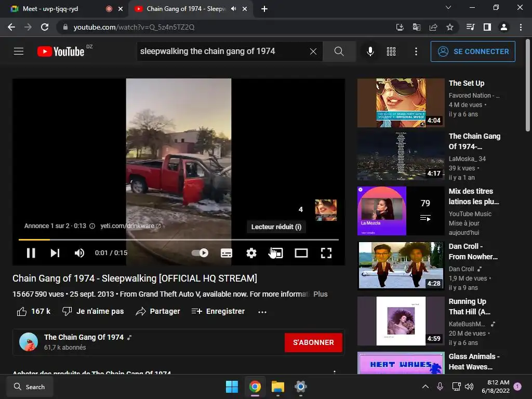
Task: Open The Chain Gang Of 1974 channel name
Action: tap(84, 337)
